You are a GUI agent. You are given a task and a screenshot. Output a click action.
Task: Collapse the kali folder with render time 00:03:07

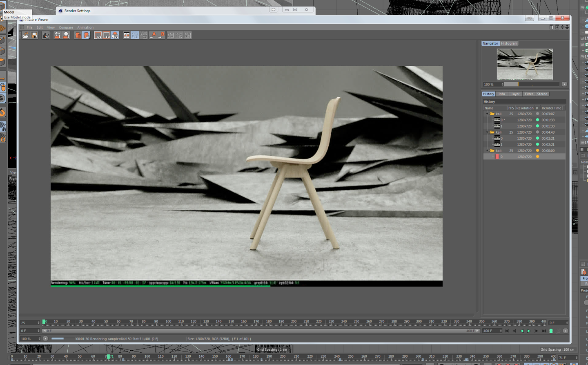[x=487, y=114]
